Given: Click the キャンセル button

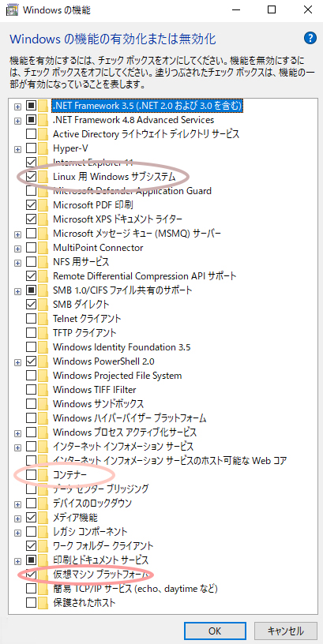Looking at the screenshot, I should click(286, 631).
